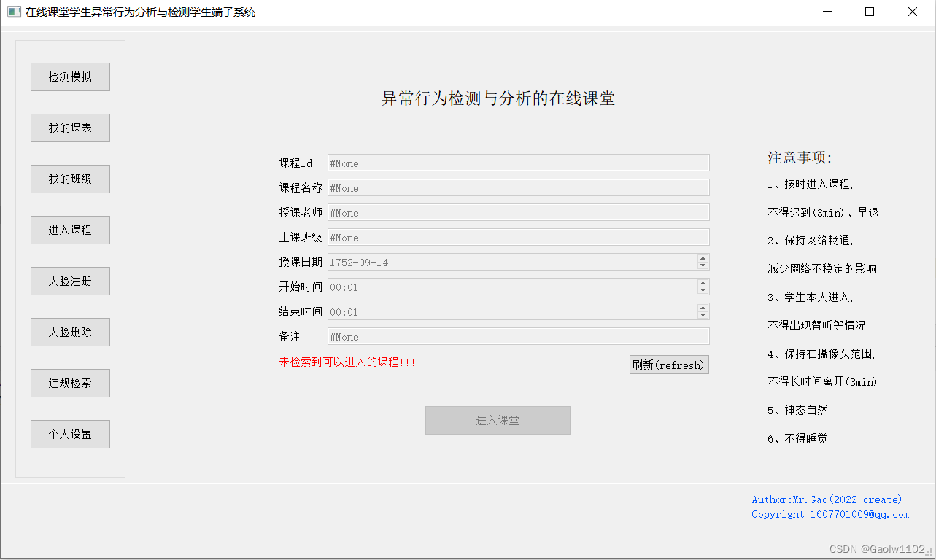Click the Copyright 1607701069@qq.com text
Viewport: 936px width, 560px height.
(830, 514)
